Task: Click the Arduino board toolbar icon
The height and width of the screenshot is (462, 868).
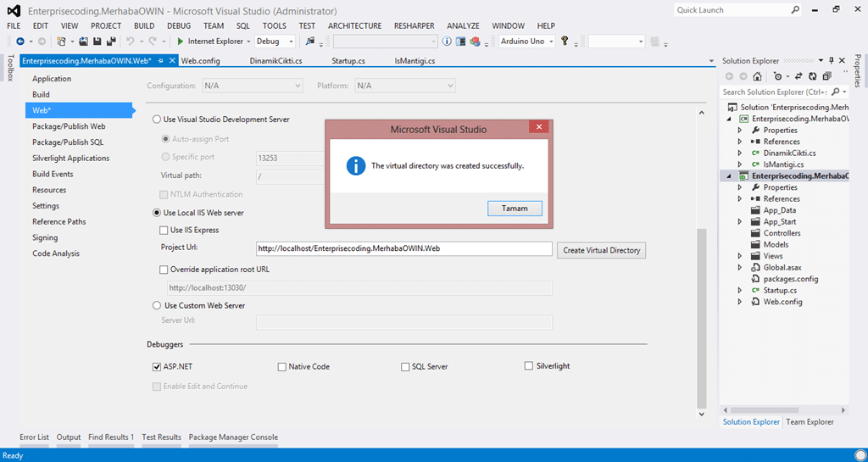Action: pos(460,42)
